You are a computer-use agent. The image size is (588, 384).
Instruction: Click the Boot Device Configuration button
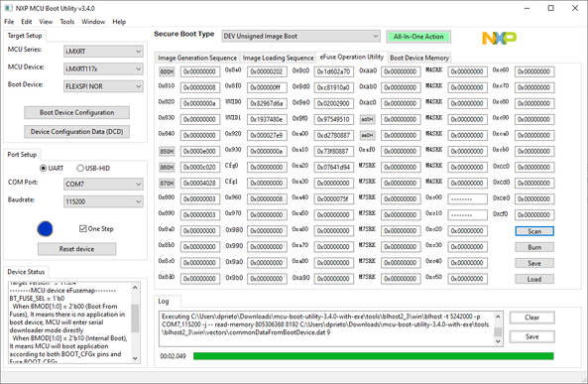77,112
